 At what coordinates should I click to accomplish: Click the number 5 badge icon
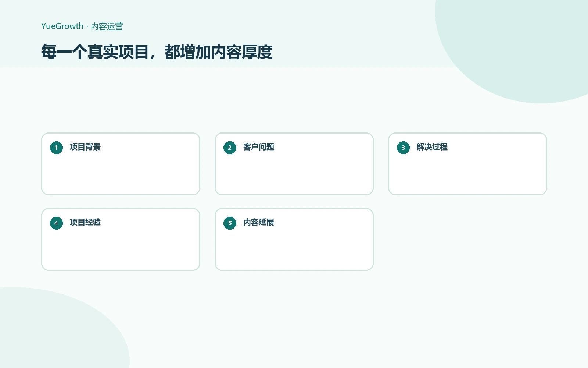coord(230,223)
